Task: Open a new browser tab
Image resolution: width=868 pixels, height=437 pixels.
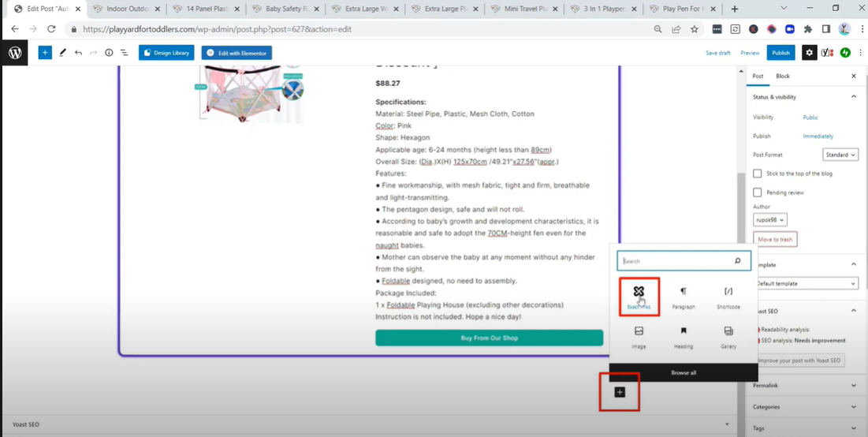Action: click(x=735, y=9)
